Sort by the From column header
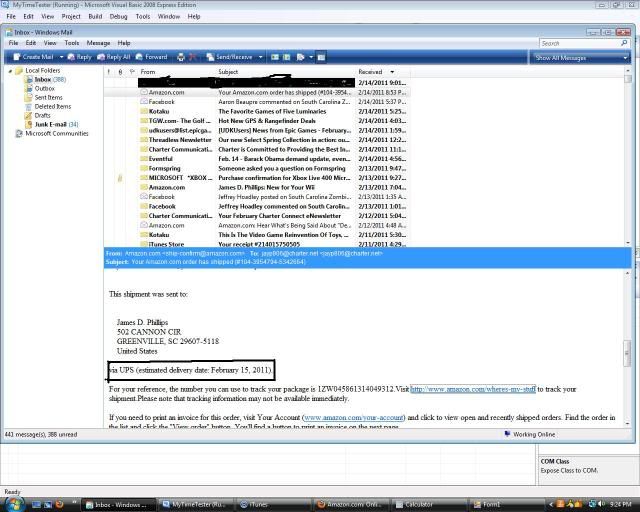The height and width of the screenshot is (512, 640). pos(176,72)
